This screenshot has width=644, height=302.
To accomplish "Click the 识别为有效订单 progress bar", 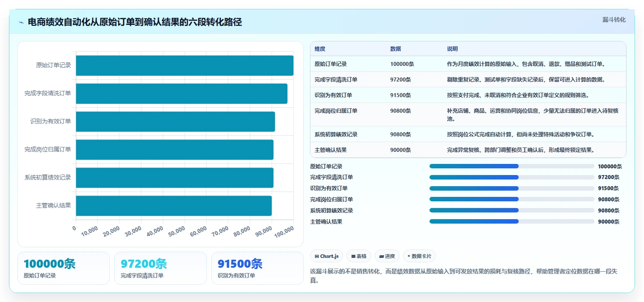I will 512,188.
